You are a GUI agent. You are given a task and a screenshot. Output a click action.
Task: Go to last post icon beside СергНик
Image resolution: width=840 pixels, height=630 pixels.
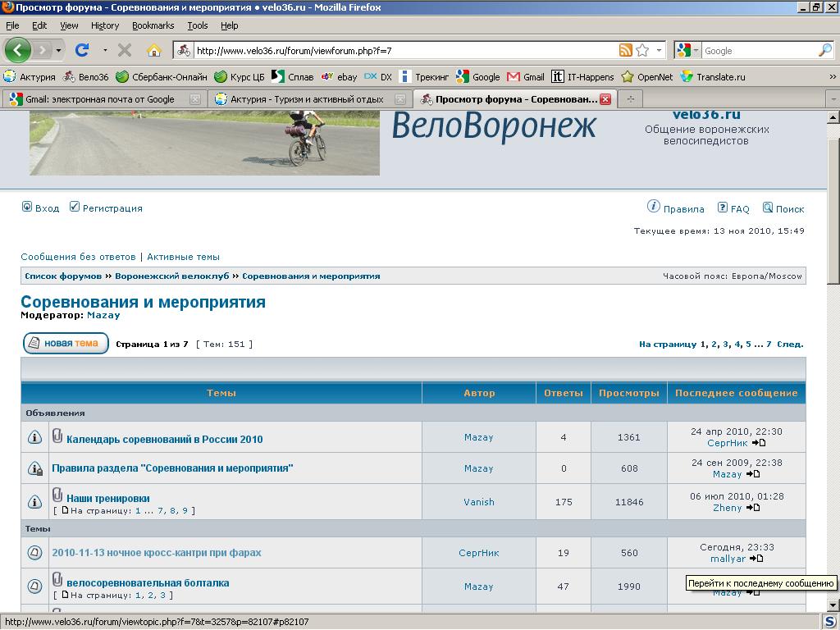[759, 443]
